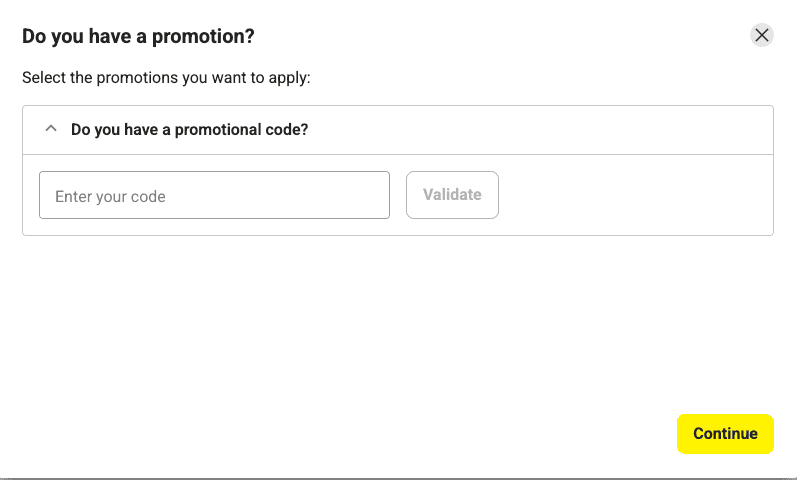This screenshot has width=797, height=480.
Task: Place cursor in the code placeholder field
Action: [214, 195]
